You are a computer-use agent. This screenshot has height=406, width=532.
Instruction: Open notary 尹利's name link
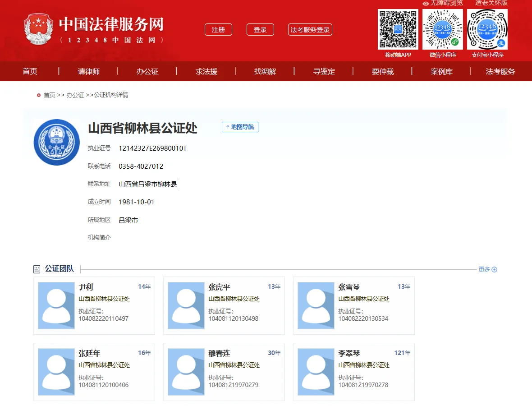[x=86, y=287]
